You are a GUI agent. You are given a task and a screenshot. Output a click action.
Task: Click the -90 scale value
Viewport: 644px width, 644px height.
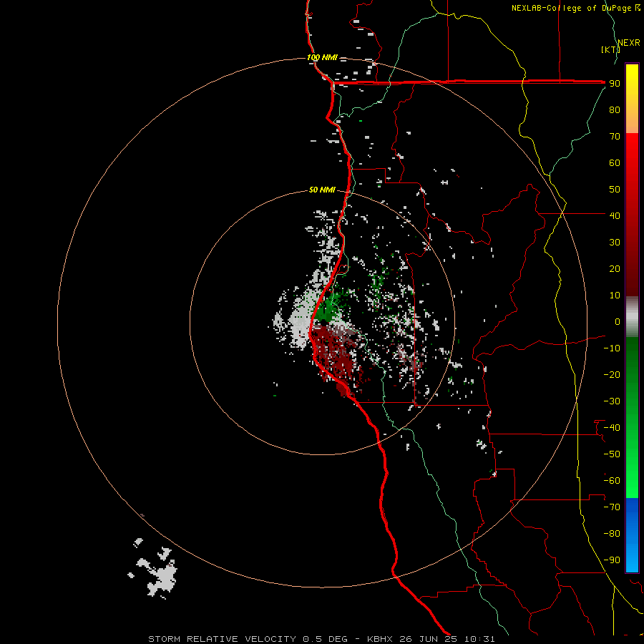612,560
